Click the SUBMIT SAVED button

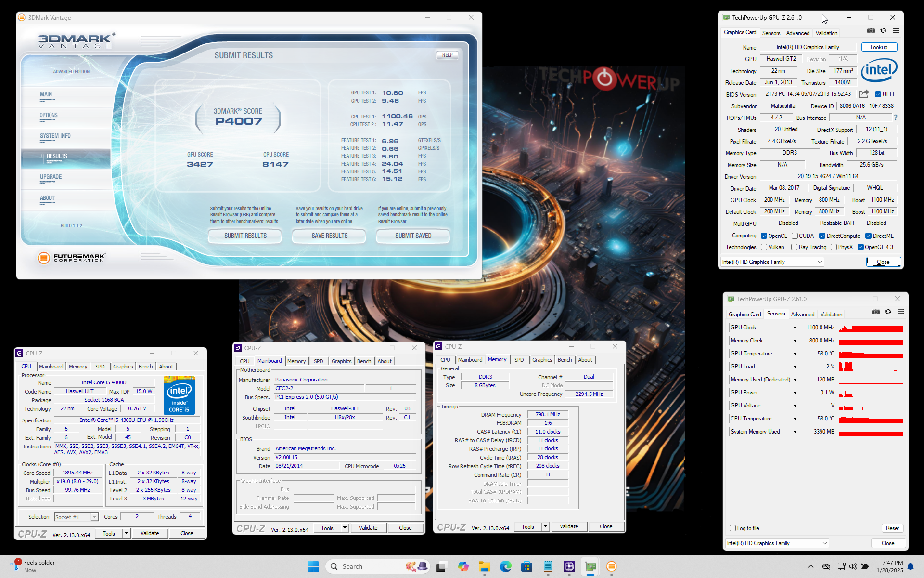413,236
